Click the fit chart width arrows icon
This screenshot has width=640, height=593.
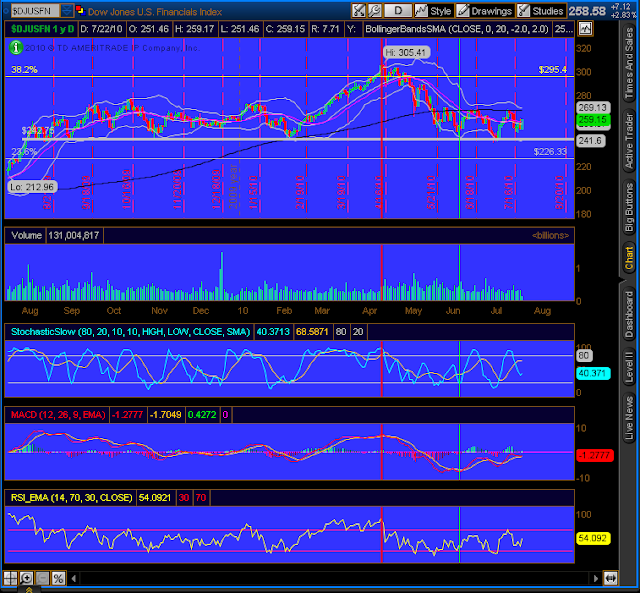click(610, 578)
